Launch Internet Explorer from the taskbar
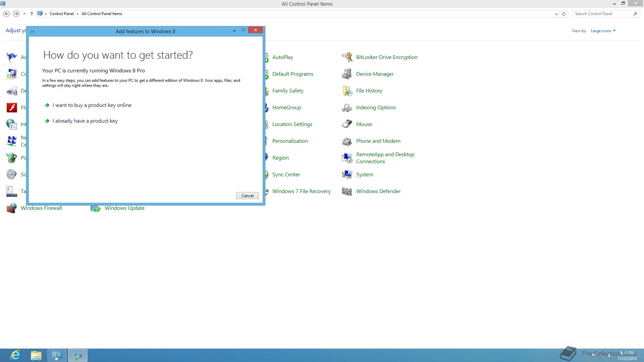This screenshot has height=362, width=644. pos(15,355)
